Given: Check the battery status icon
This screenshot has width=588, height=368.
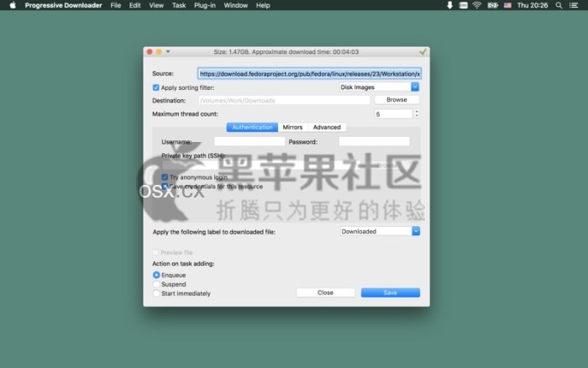Looking at the screenshot, I should tap(492, 5).
